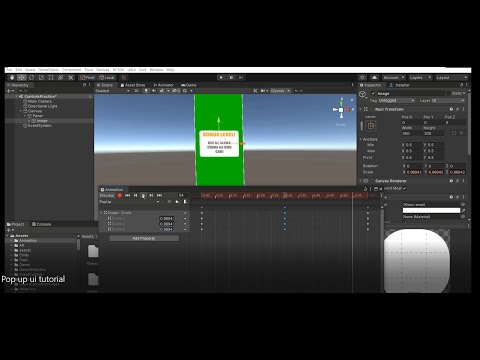480x360 pixels.
Task: Toggle 2D view mode in Scene
Action: click(x=136, y=91)
